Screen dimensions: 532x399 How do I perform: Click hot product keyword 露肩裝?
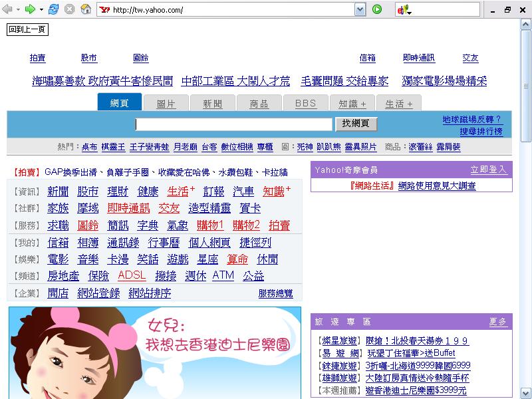tap(448, 147)
